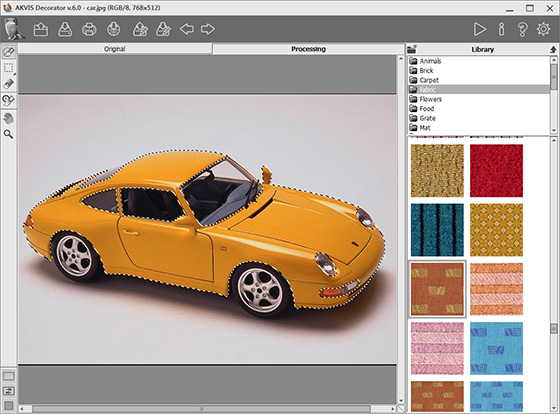
Task: Choose the teal striped fabric texture
Action: (437, 230)
